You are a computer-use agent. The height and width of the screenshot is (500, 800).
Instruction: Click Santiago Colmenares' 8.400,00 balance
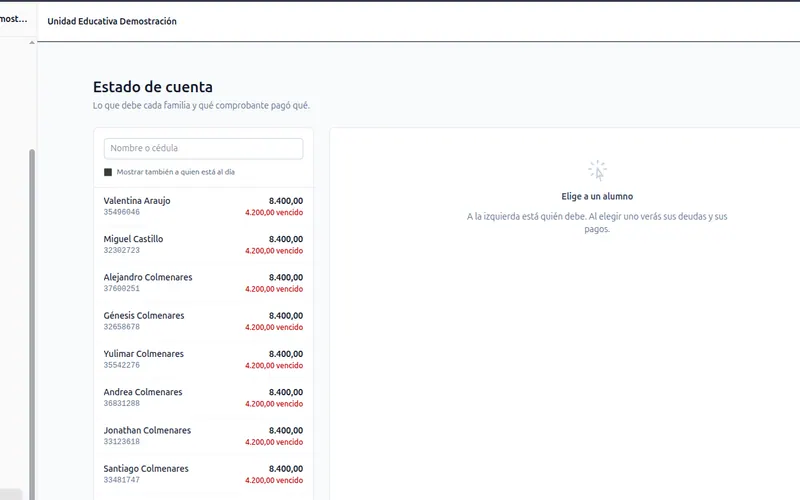pos(286,469)
